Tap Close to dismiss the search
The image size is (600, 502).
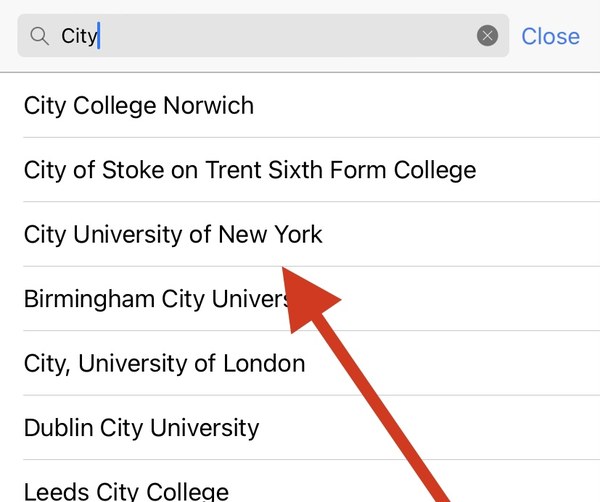click(x=550, y=36)
